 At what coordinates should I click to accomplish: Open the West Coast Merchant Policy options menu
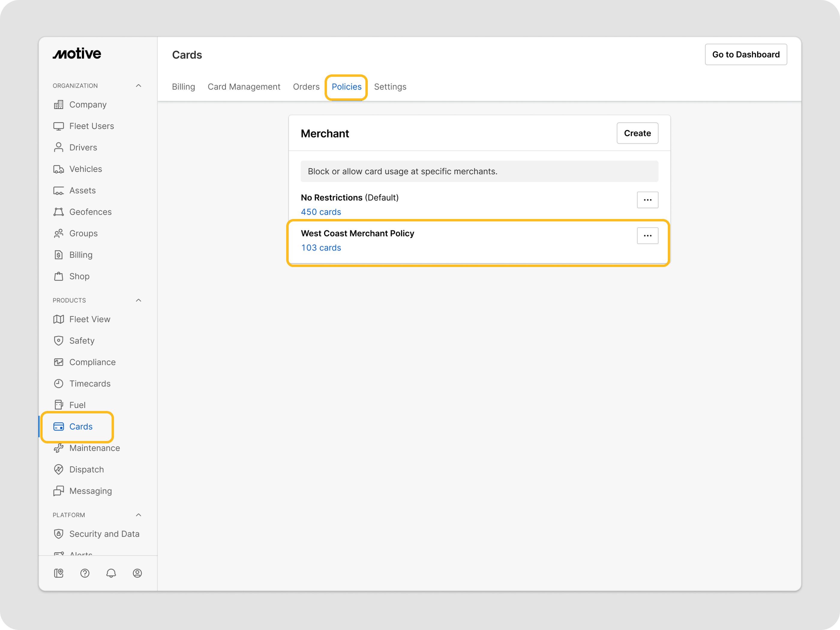point(647,236)
